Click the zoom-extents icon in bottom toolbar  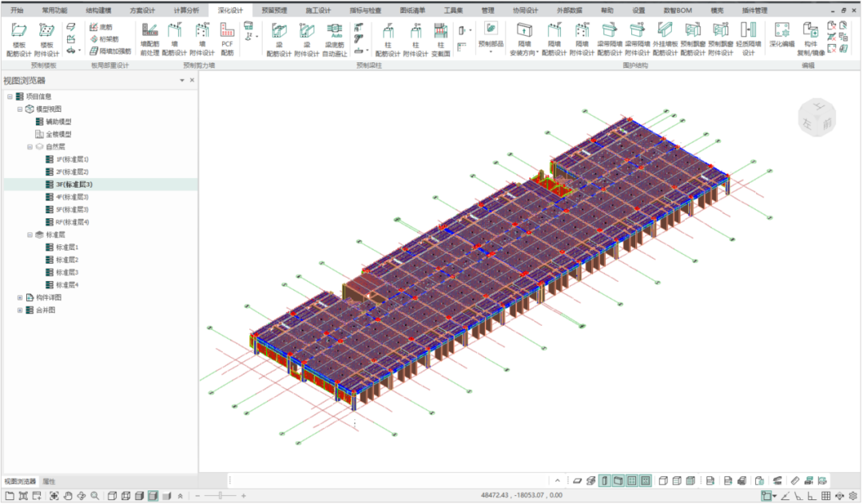(54, 496)
